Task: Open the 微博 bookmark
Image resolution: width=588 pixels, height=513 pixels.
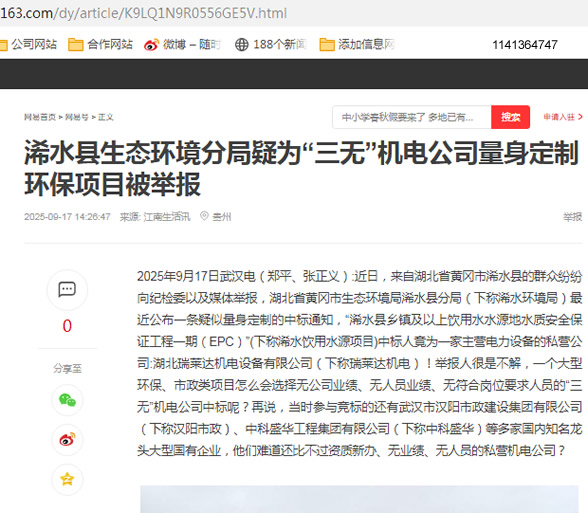Action: tap(182, 45)
